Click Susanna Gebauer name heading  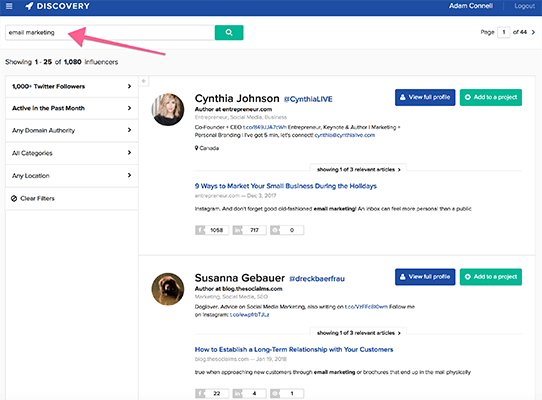pos(240,278)
